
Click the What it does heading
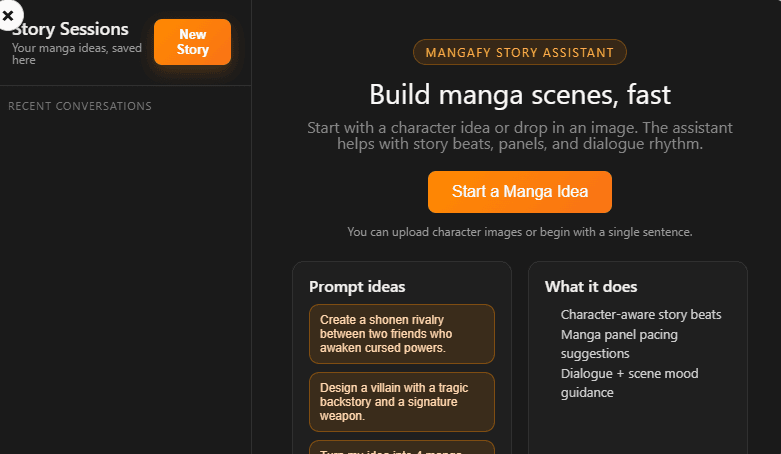point(591,287)
